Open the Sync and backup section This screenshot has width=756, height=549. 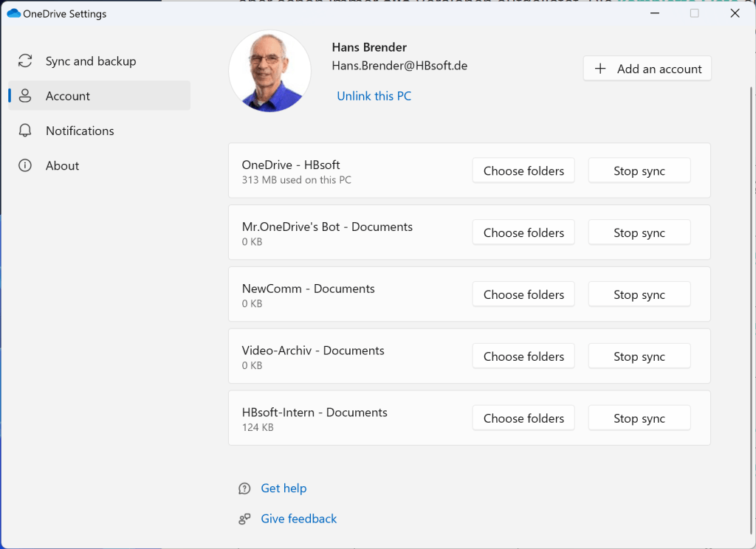91,61
